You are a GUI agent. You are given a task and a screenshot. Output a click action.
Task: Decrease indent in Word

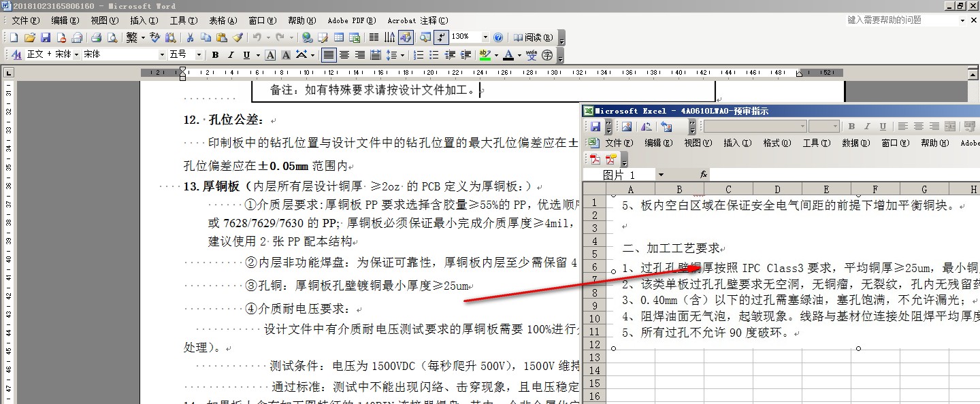450,54
